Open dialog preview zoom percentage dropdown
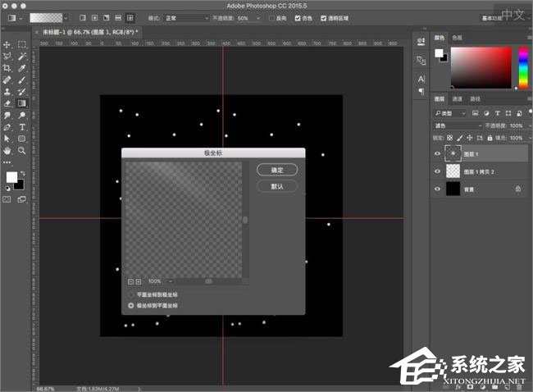The width and height of the screenshot is (533, 392). (x=171, y=281)
